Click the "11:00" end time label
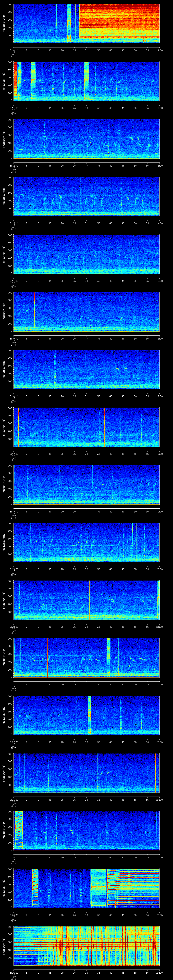Viewport: 173px width, 980px height. [x=159, y=50]
